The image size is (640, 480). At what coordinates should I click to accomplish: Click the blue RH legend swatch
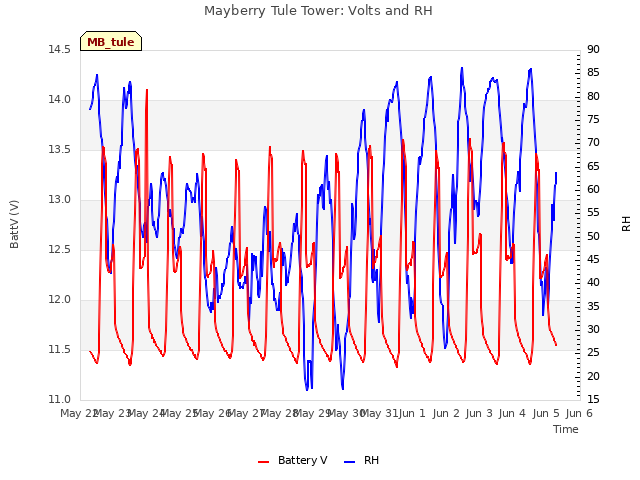pyautogui.click(x=350, y=462)
